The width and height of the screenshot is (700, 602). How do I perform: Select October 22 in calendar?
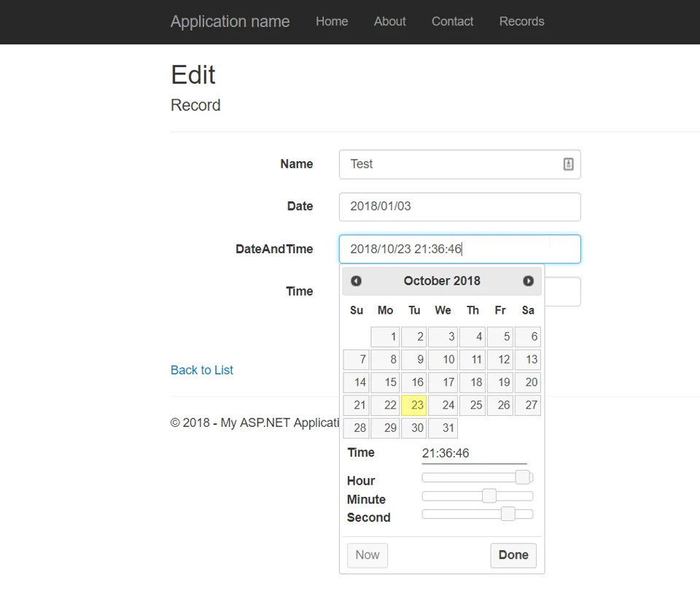click(385, 405)
